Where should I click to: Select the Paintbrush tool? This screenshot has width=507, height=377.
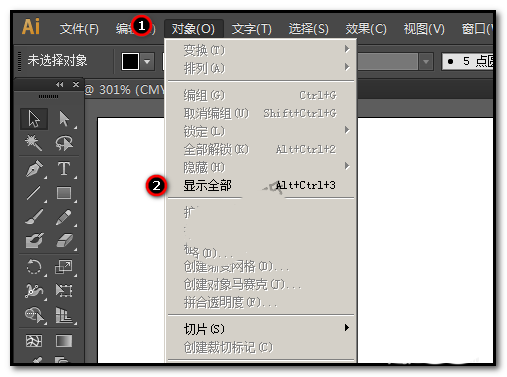34,217
